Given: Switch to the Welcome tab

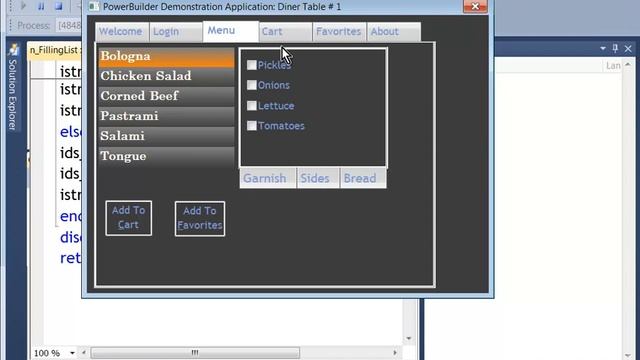Looking at the screenshot, I should 121,32.
